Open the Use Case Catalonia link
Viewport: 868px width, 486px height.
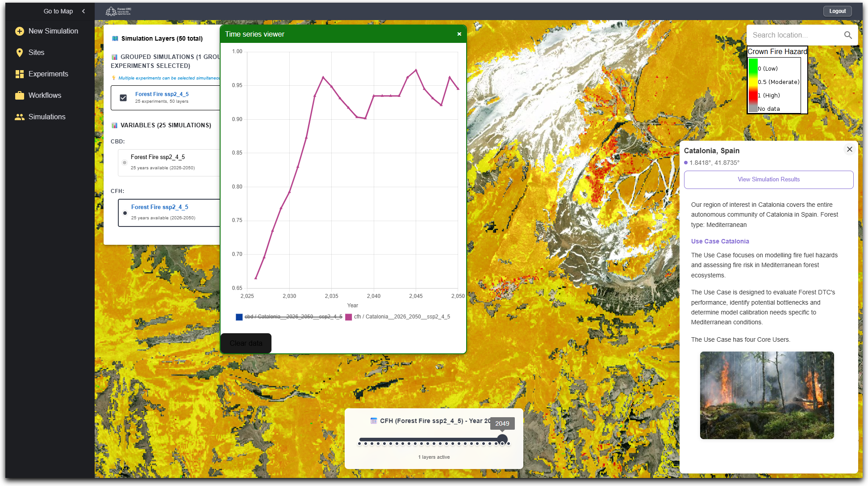pos(720,241)
